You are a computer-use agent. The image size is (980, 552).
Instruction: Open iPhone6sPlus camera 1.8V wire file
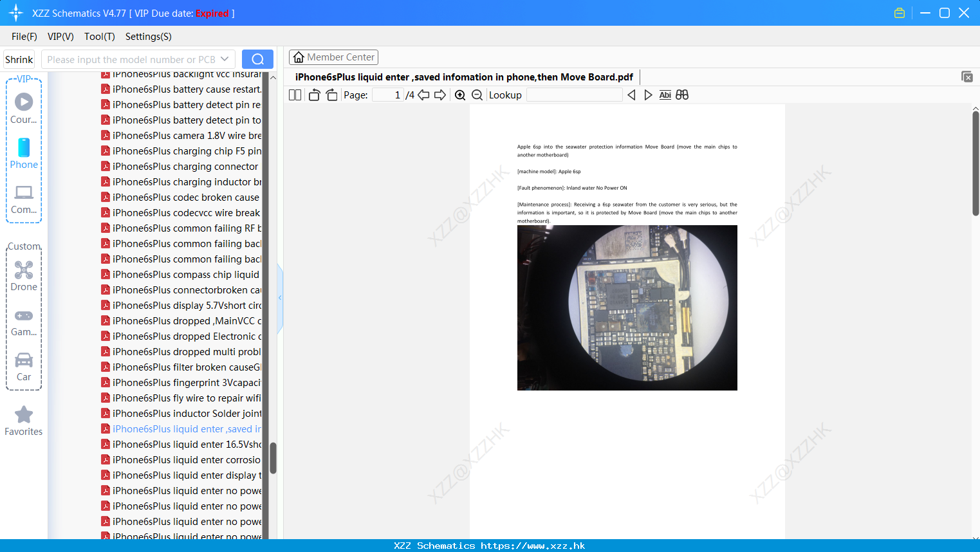click(181, 136)
